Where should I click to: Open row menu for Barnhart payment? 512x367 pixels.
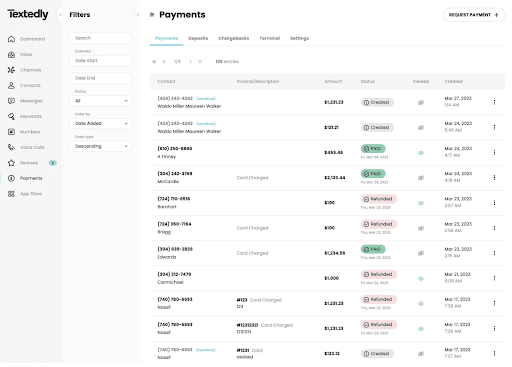[494, 203]
